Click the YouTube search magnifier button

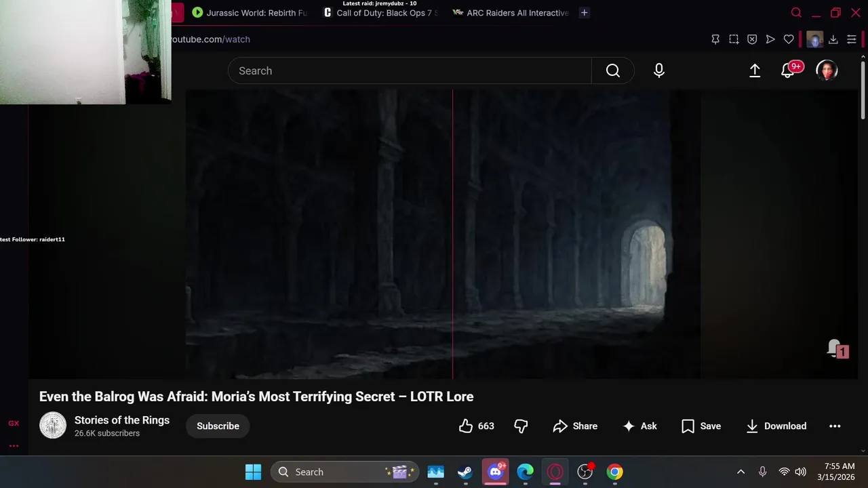(613, 70)
